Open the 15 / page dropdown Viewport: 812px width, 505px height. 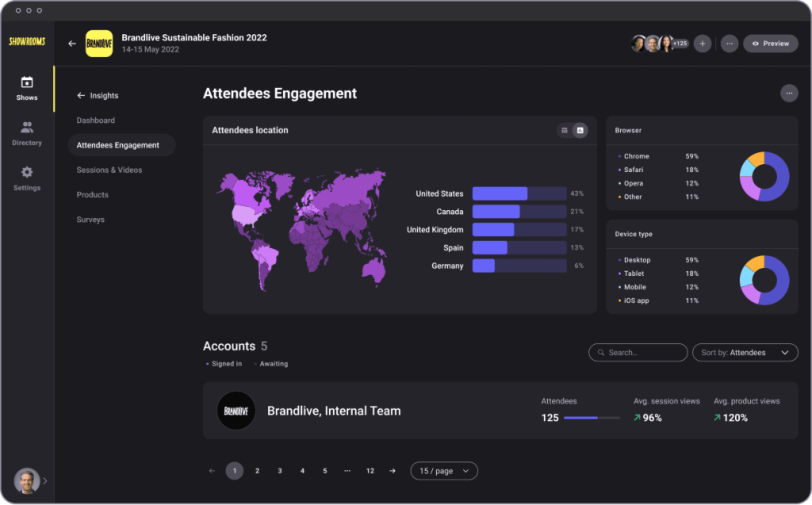[x=444, y=471]
